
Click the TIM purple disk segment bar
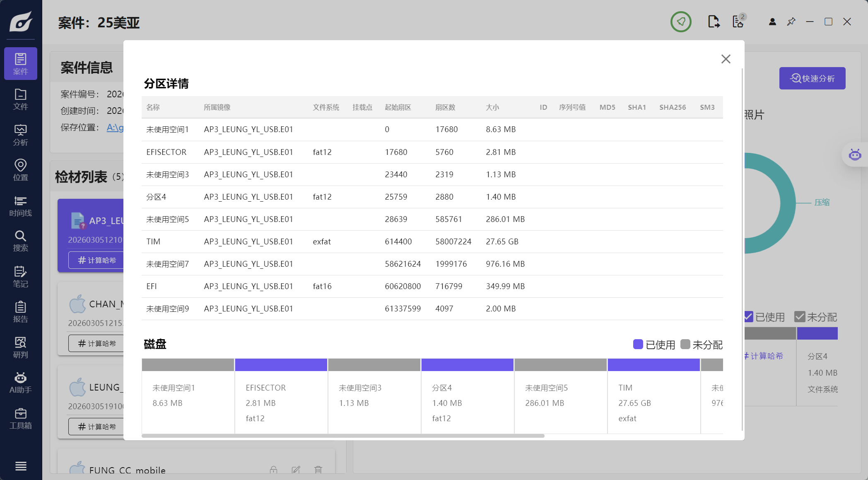pos(653,365)
